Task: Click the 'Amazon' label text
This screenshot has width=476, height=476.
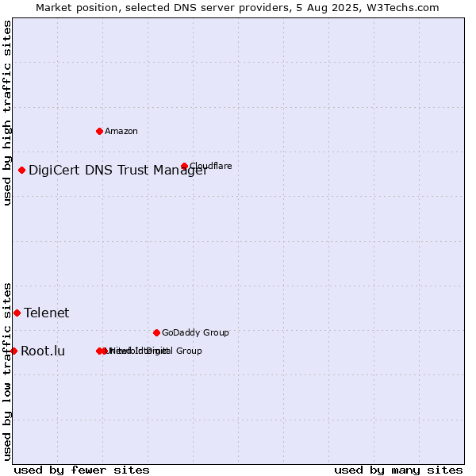Action: pos(121,131)
